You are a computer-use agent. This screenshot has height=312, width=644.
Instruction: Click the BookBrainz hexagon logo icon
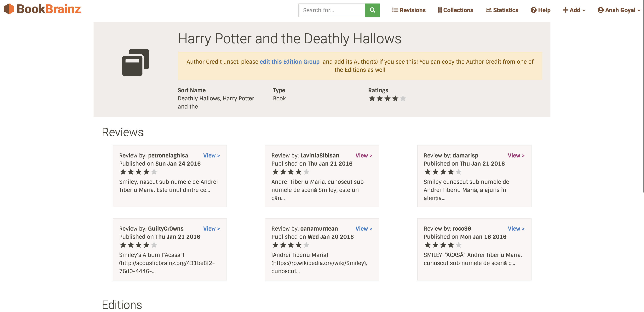pyautogui.click(x=9, y=9)
